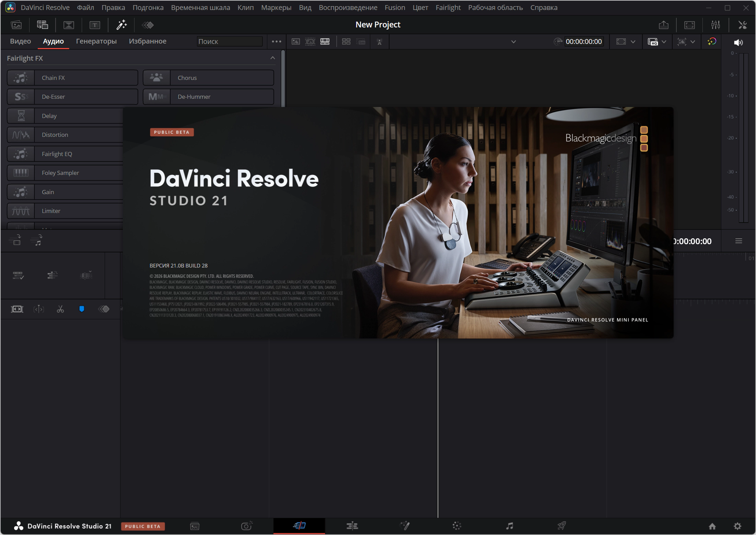Switch to the Генераторы tab

point(96,41)
